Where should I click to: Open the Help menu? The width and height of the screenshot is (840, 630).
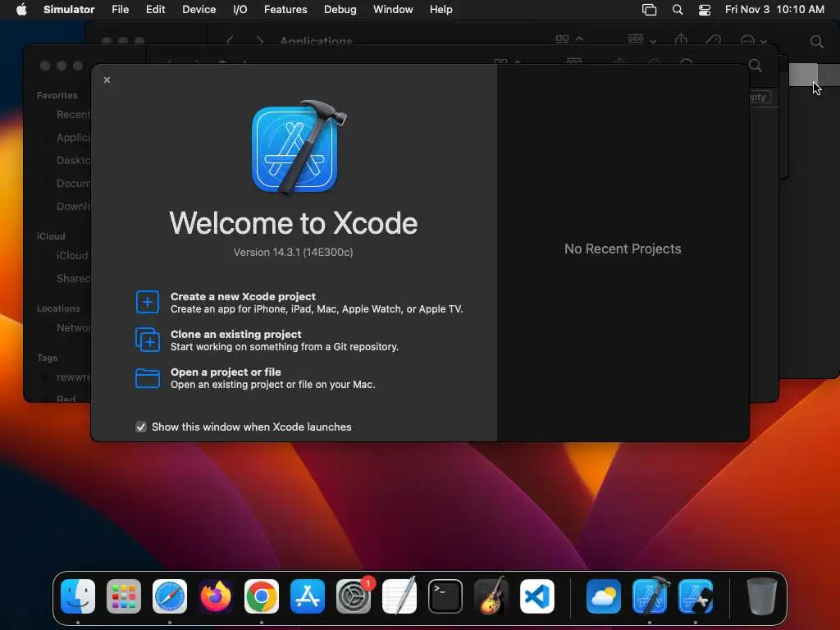tap(441, 10)
